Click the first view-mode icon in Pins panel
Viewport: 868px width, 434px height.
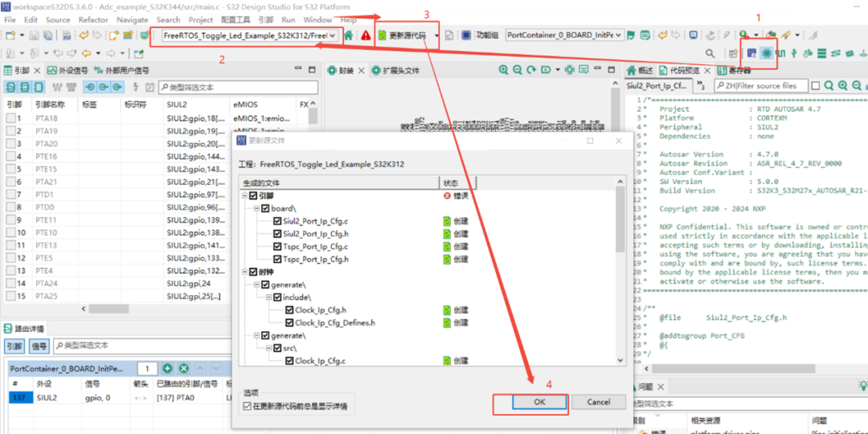10,87
